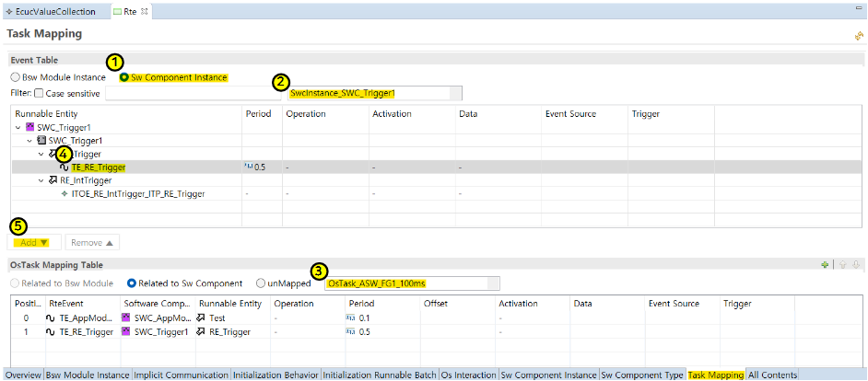
Task: Select Sw Component Instance radio button
Action: tap(125, 77)
